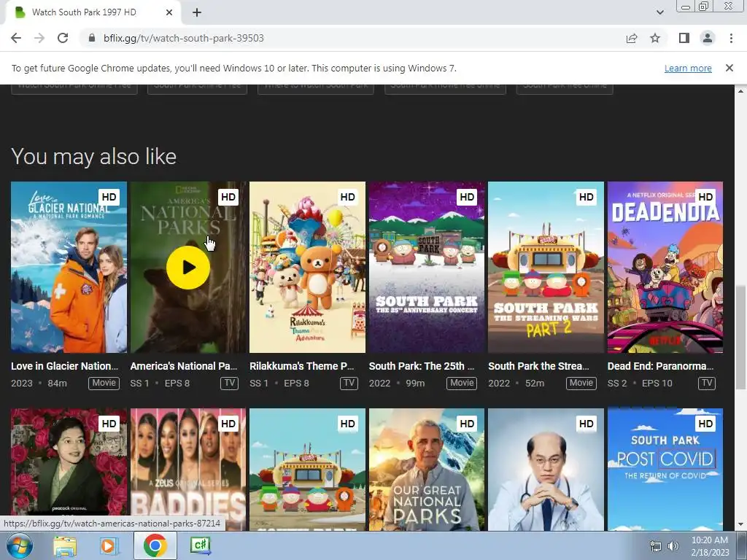Click the South Park: The 25th ... title
The width and height of the screenshot is (747, 560).
click(422, 366)
